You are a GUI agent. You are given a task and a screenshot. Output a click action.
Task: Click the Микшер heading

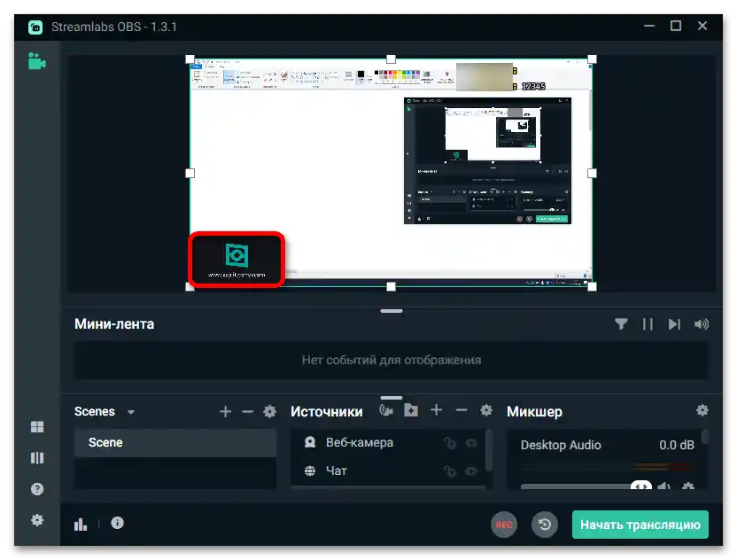(x=534, y=411)
